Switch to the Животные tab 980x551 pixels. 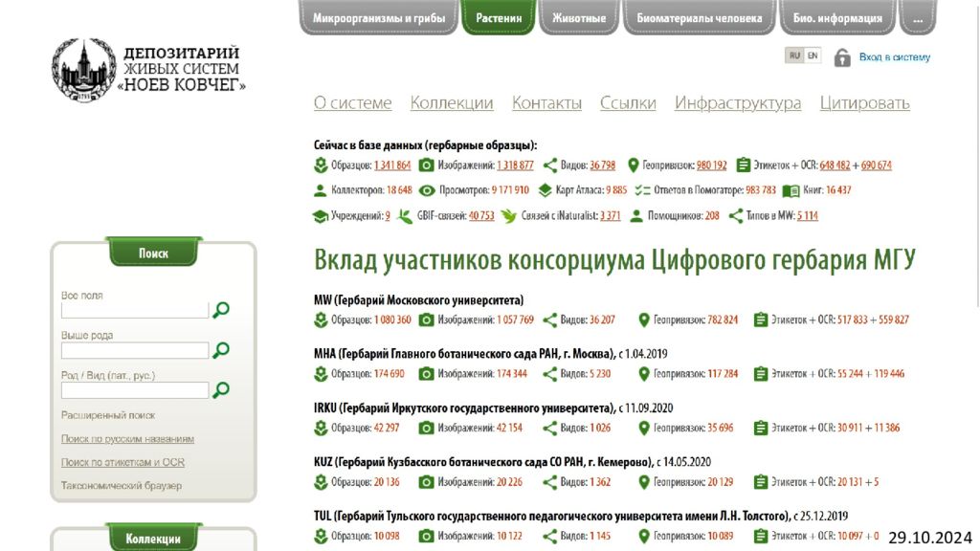[x=579, y=18]
